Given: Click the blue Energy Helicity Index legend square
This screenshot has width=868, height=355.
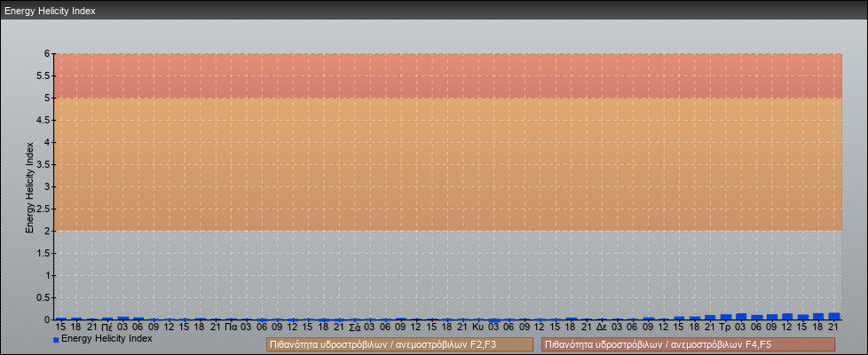Looking at the screenshot, I should [56, 339].
